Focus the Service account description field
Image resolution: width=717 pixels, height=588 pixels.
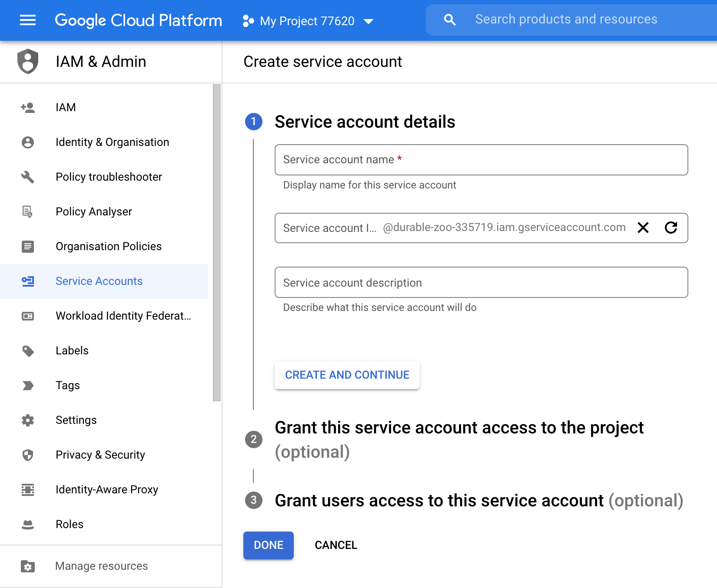click(x=481, y=282)
